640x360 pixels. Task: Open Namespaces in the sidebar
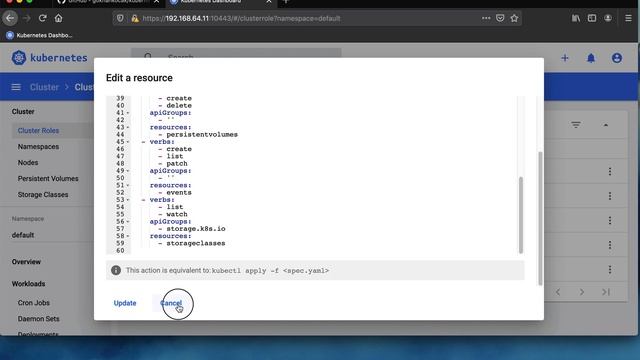[x=38, y=147]
